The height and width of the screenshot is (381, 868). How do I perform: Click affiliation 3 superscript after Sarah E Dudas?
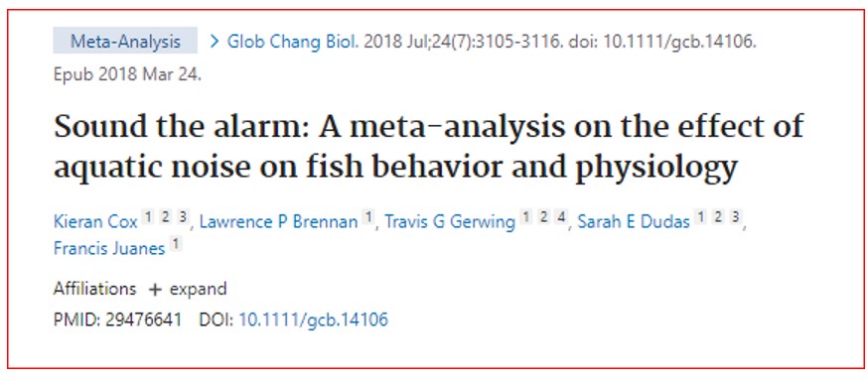[735, 216]
